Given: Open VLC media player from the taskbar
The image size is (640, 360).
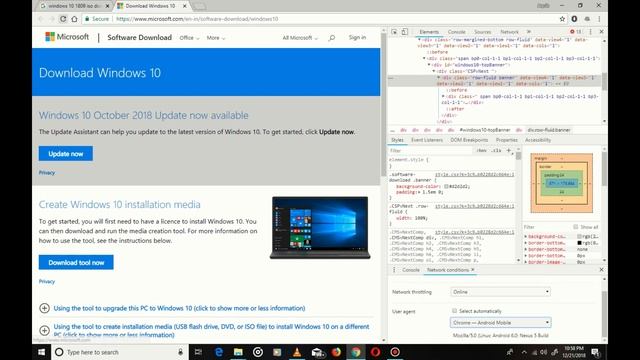Looking at the screenshot, I should point(297,352).
